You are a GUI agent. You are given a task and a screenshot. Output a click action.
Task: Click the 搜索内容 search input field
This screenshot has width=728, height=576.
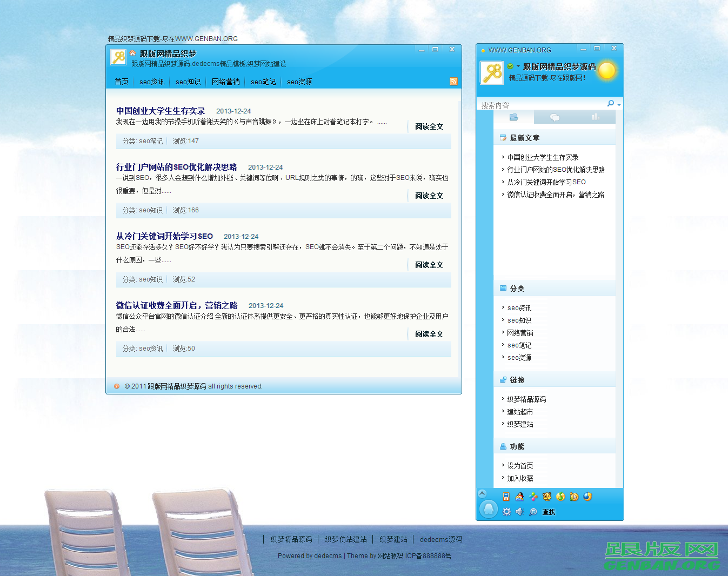click(x=540, y=105)
